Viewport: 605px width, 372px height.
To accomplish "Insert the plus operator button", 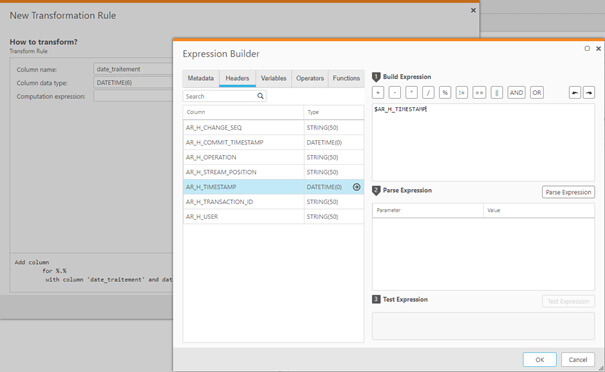I will pos(378,93).
